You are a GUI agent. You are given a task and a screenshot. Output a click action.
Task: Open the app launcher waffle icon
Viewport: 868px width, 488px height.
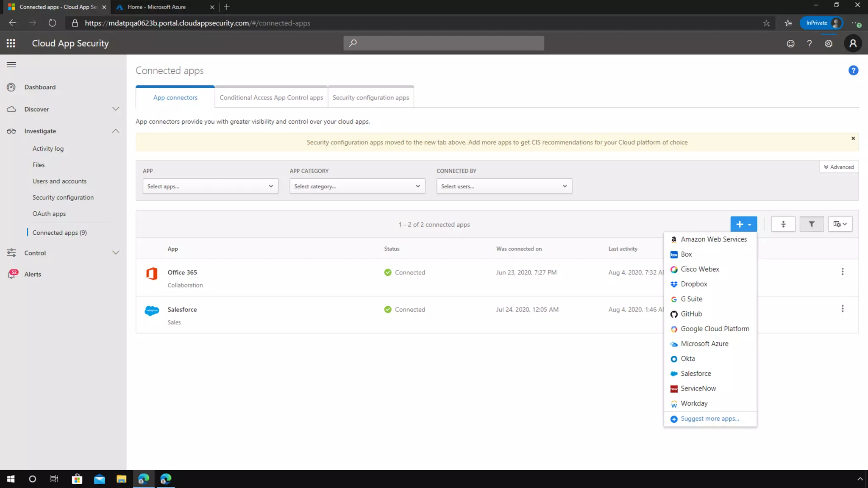(x=11, y=43)
